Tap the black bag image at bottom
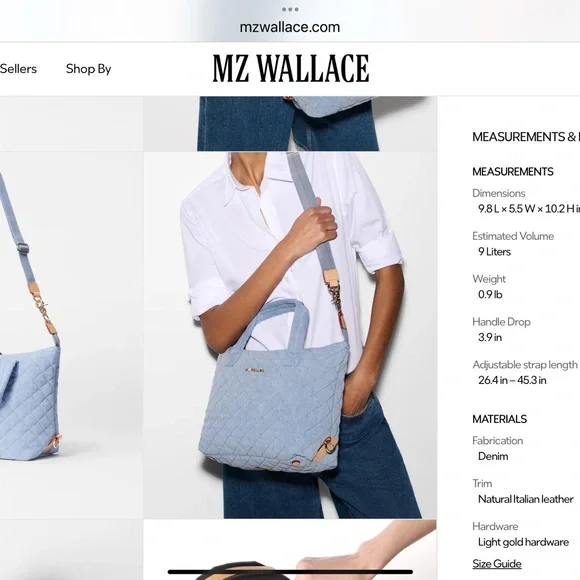580x580 pixels. (x=290, y=550)
